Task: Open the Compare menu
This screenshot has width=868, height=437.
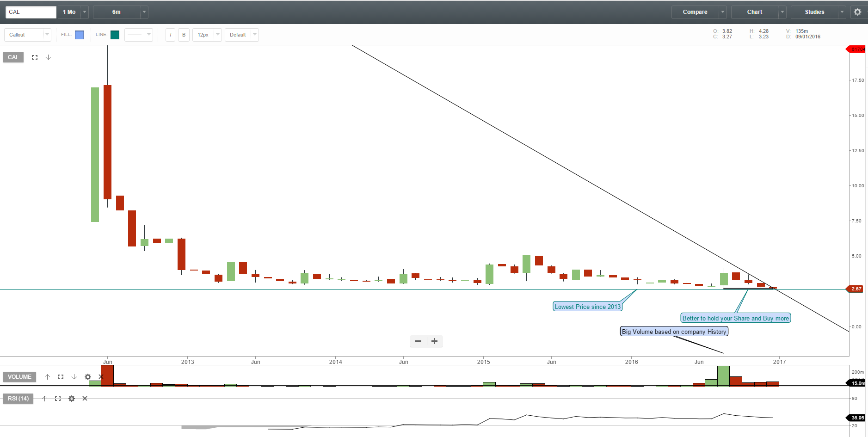Action: 696,12
